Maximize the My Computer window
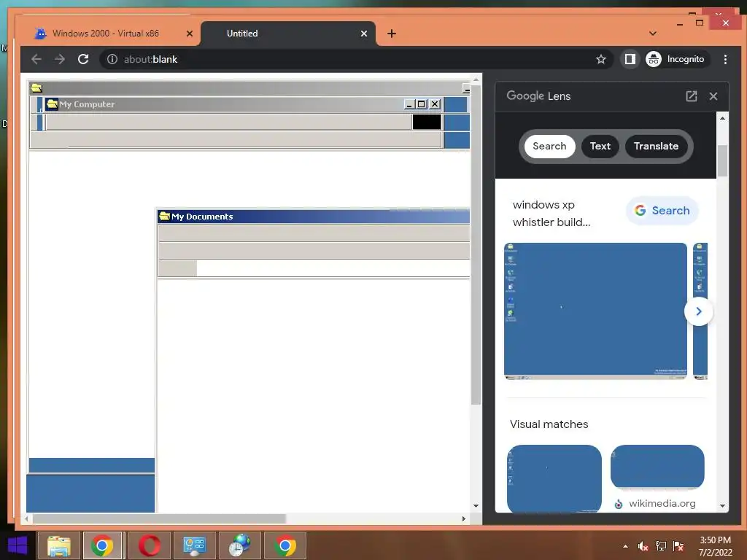This screenshot has width=747, height=560. (x=422, y=104)
